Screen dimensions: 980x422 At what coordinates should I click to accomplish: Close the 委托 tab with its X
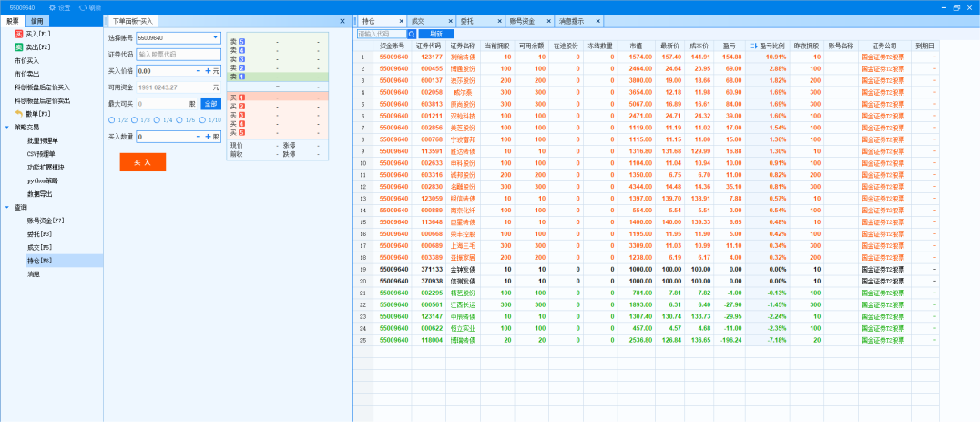(x=499, y=21)
